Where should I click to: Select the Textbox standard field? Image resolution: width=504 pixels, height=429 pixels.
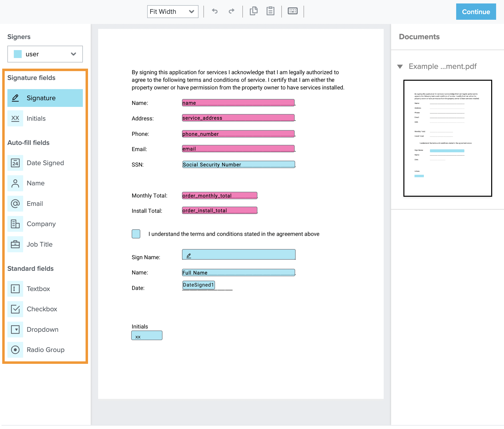click(x=38, y=289)
